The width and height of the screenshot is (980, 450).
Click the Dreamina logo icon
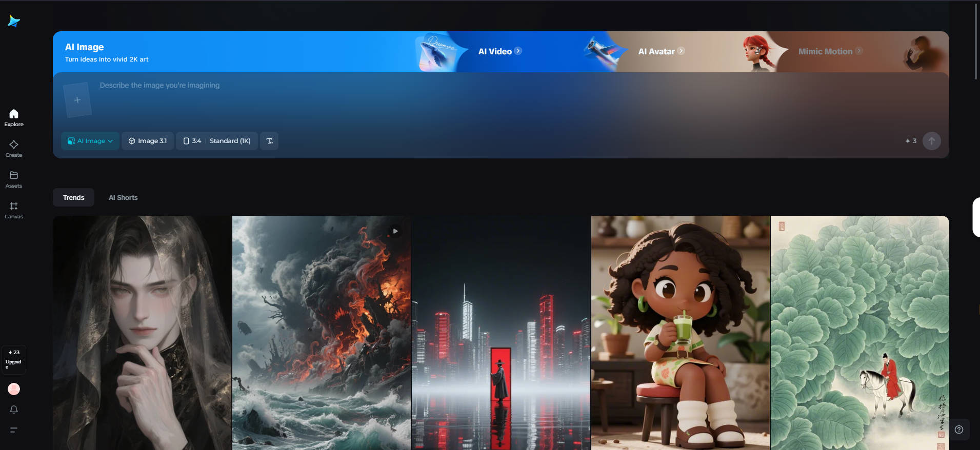[14, 21]
